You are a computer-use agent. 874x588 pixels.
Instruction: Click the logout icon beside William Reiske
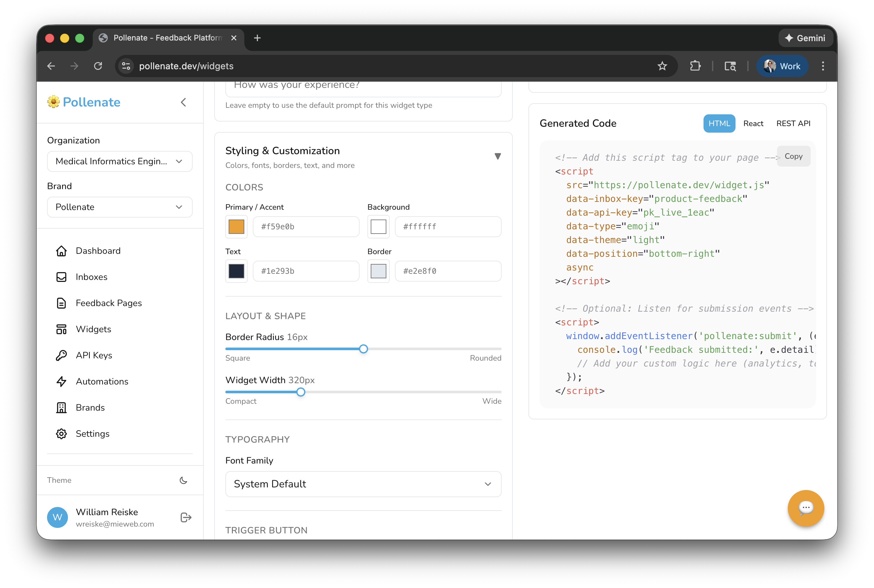click(x=186, y=517)
